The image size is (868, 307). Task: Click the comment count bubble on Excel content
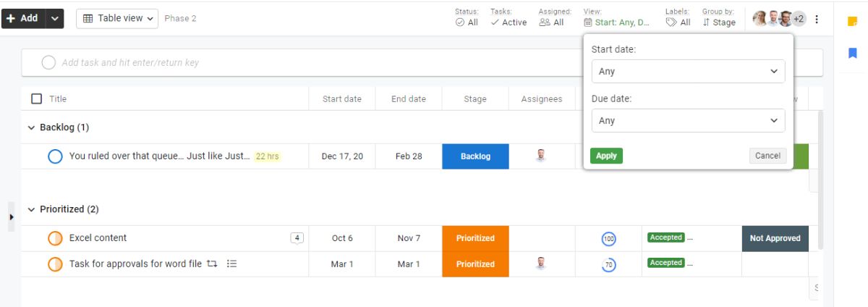tap(297, 237)
